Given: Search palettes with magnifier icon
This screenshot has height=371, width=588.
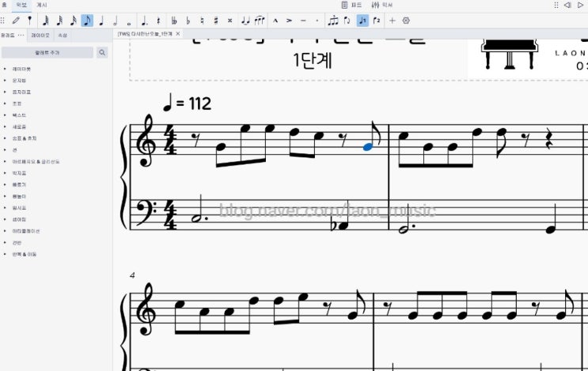Looking at the screenshot, I should (102, 52).
